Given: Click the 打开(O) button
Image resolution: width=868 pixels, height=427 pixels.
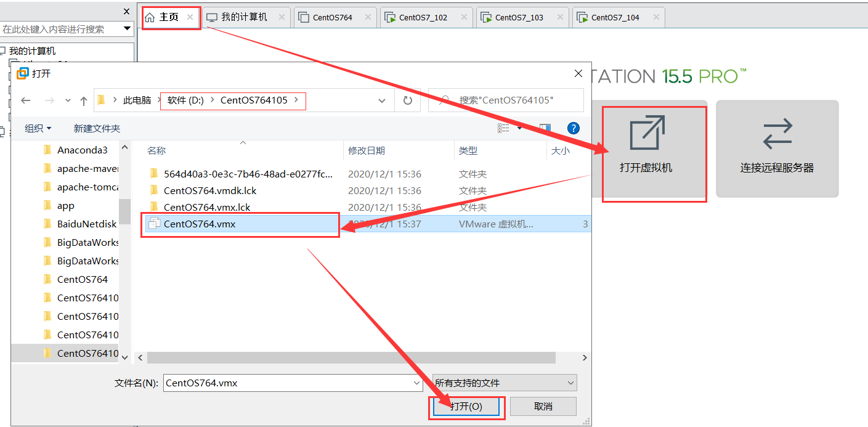Looking at the screenshot, I should pos(466,407).
